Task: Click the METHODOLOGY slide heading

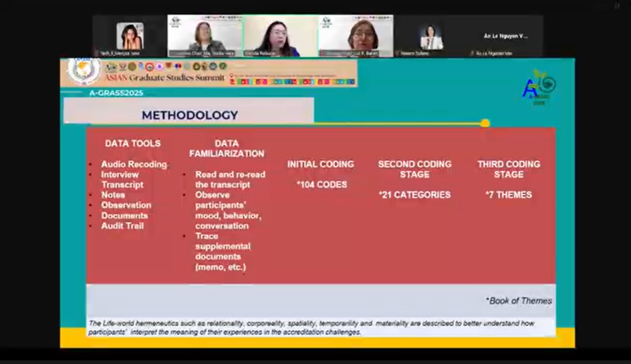Action: pos(189,115)
